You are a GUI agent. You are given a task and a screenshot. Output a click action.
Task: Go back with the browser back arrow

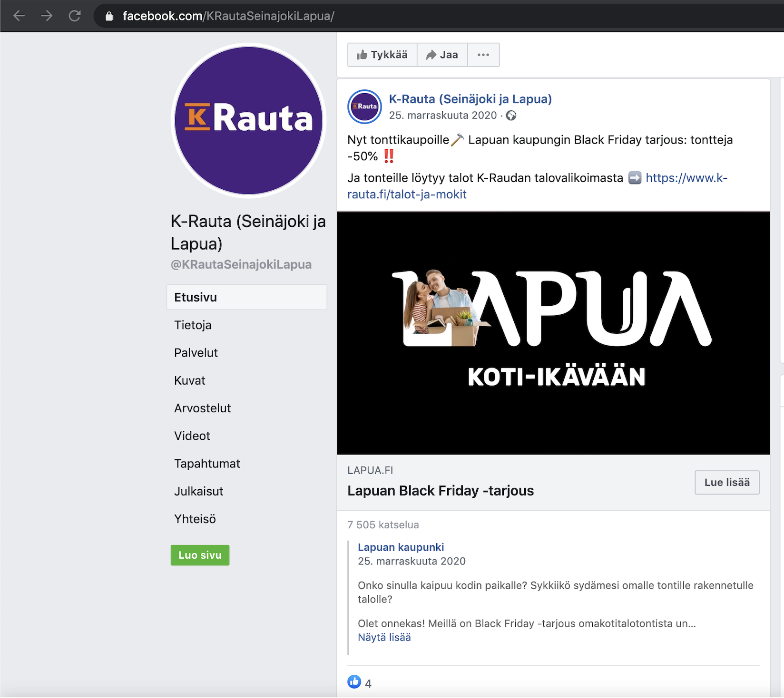click(x=19, y=16)
